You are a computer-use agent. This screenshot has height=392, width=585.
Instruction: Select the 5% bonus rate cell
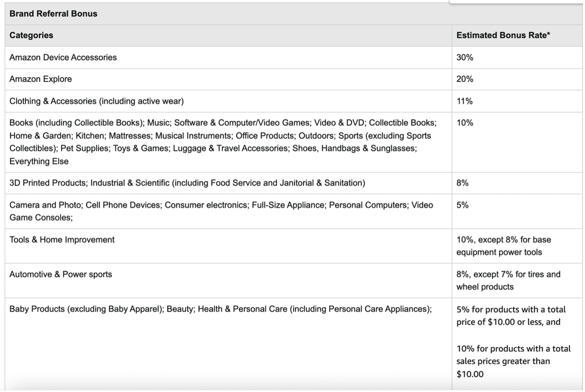462,205
